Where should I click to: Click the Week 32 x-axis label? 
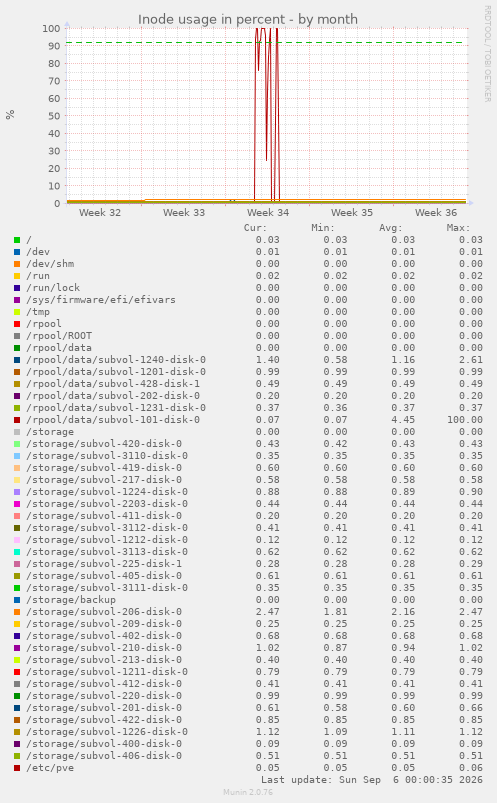pyautogui.click(x=100, y=213)
